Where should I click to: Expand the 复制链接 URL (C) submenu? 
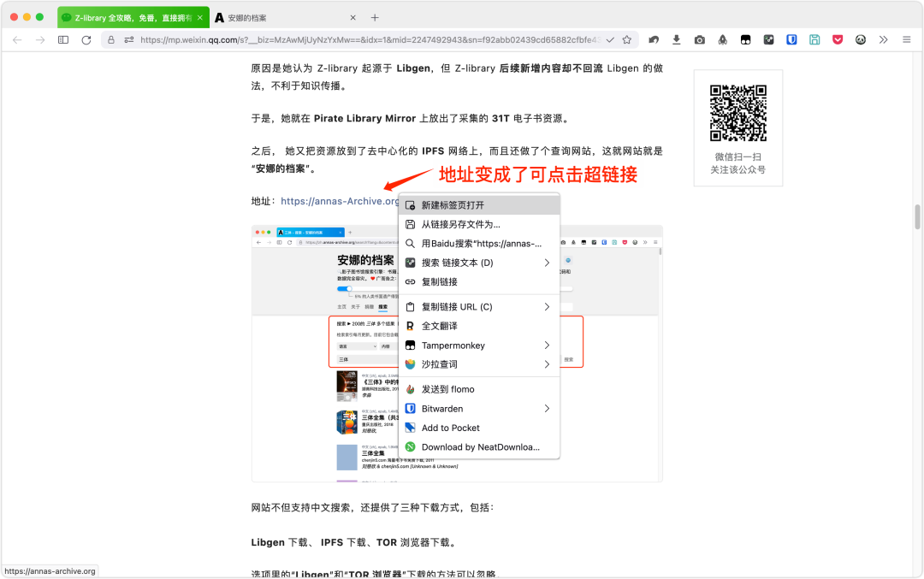coord(479,307)
